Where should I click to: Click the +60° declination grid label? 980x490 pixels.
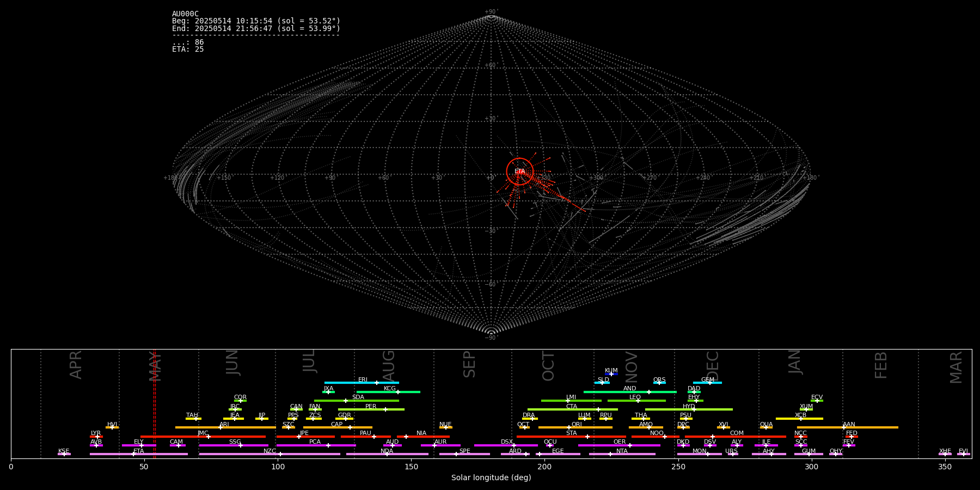point(491,65)
